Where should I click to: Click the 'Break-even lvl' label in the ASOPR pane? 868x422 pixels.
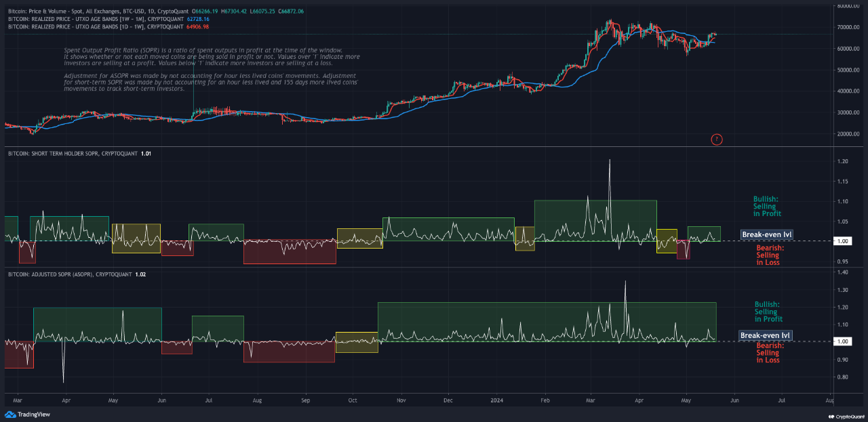tap(766, 335)
